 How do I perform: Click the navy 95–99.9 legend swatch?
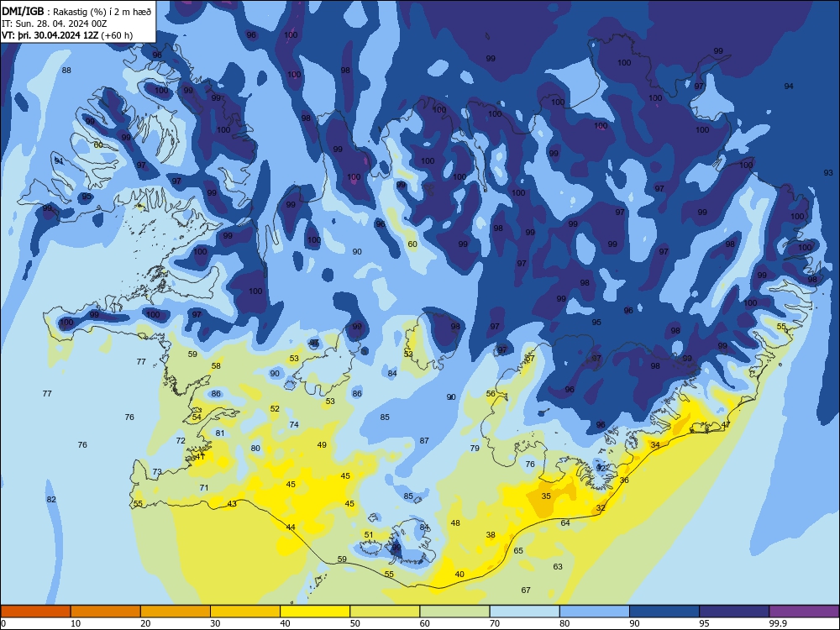pos(734,612)
